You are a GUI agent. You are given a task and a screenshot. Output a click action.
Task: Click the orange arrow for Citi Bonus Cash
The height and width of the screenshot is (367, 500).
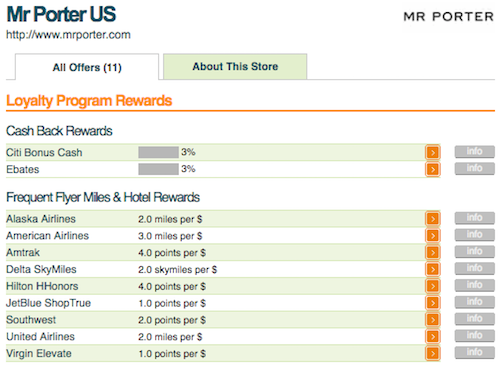coord(433,153)
